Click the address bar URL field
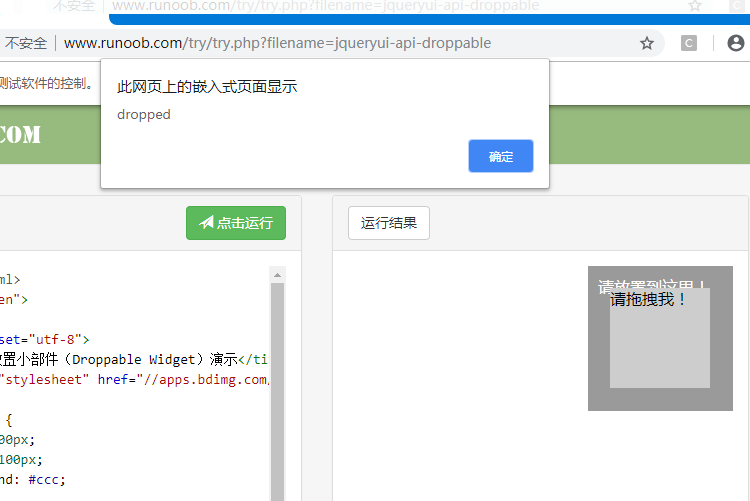This screenshot has height=501, width=750. [277, 43]
